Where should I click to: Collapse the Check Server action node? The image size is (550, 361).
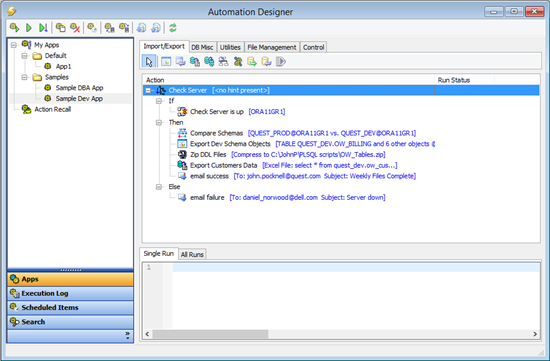click(148, 91)
